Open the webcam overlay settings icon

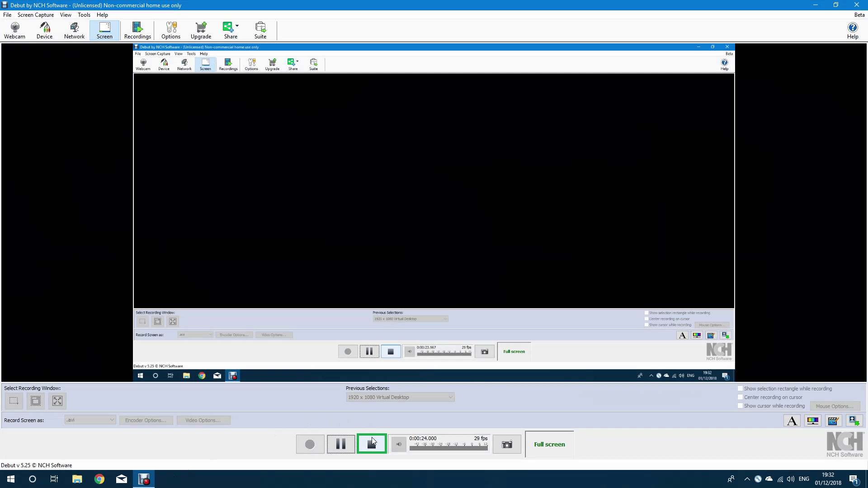[854, 421]
